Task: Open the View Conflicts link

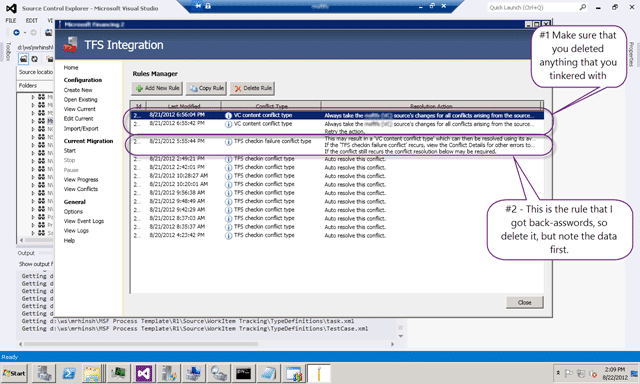Action: tap(81, 189)
